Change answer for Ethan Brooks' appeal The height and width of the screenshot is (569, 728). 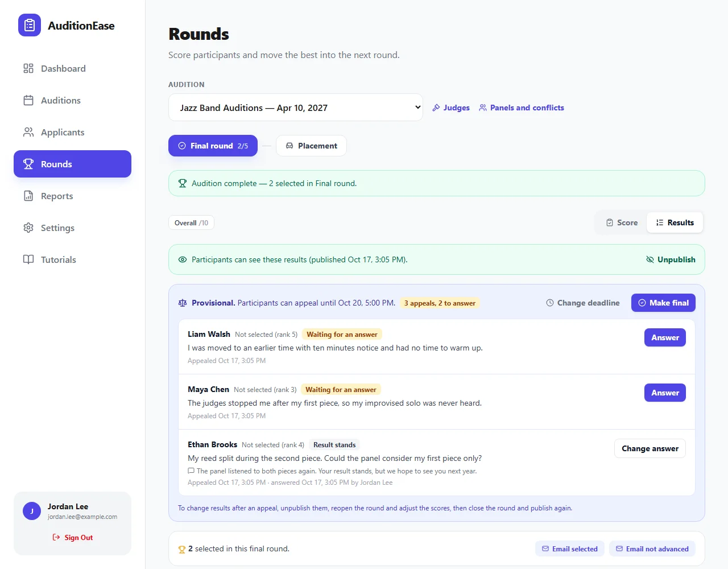click(650, 448)
